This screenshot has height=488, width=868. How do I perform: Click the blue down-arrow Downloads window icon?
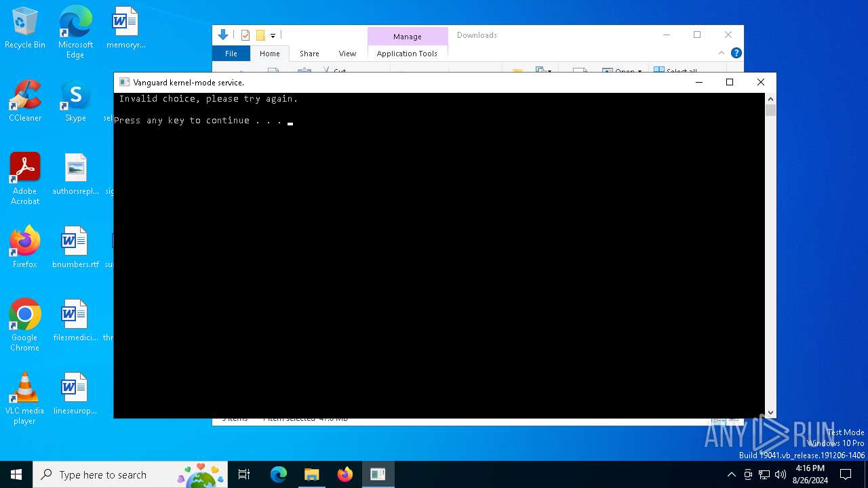pyautogui.click(x=223, y=35)
